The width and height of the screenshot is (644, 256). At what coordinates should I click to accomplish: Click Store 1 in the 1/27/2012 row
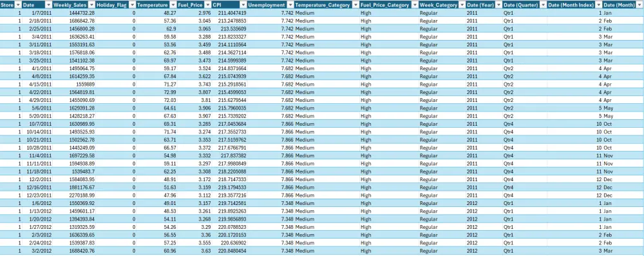click(19, 227)
